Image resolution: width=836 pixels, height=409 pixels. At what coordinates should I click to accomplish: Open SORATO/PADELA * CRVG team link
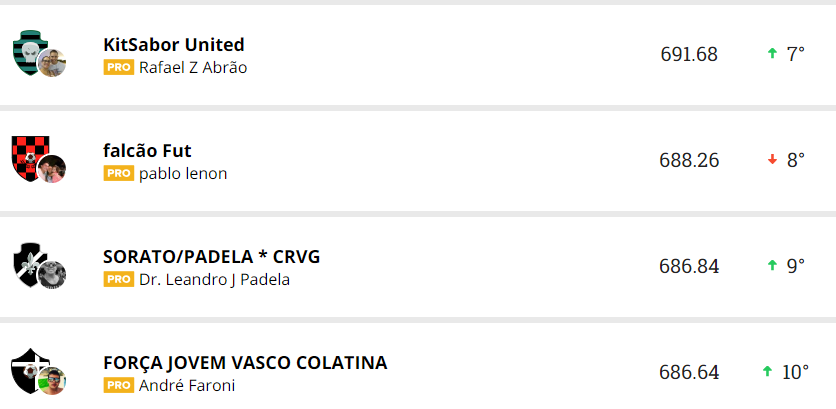pyautogui.click(x=212, y=257)
